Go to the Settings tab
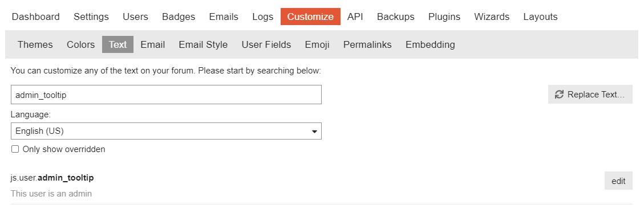This screenshot has width=644, height=221. (x=91, y=17)
